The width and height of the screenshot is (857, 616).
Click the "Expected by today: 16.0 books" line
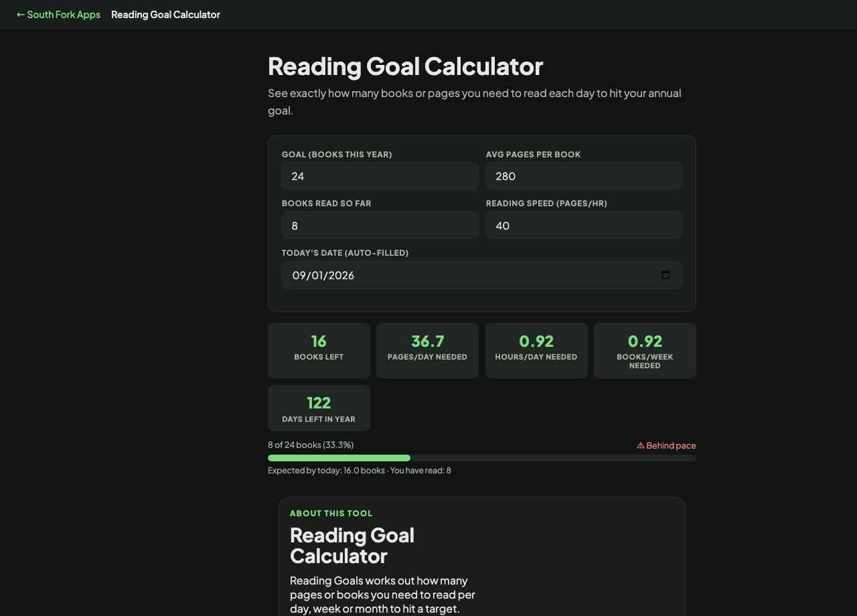360,470
